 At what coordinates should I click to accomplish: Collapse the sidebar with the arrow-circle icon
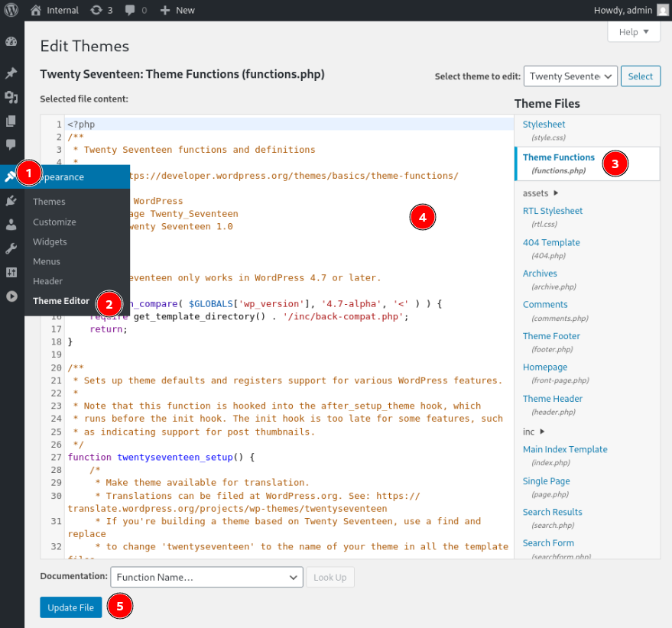[11, 296]
